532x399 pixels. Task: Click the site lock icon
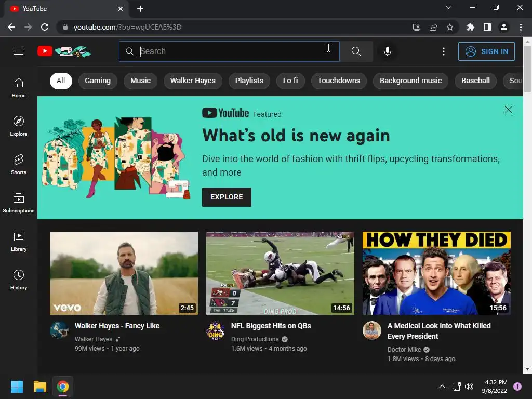click(x=65, y=27)
